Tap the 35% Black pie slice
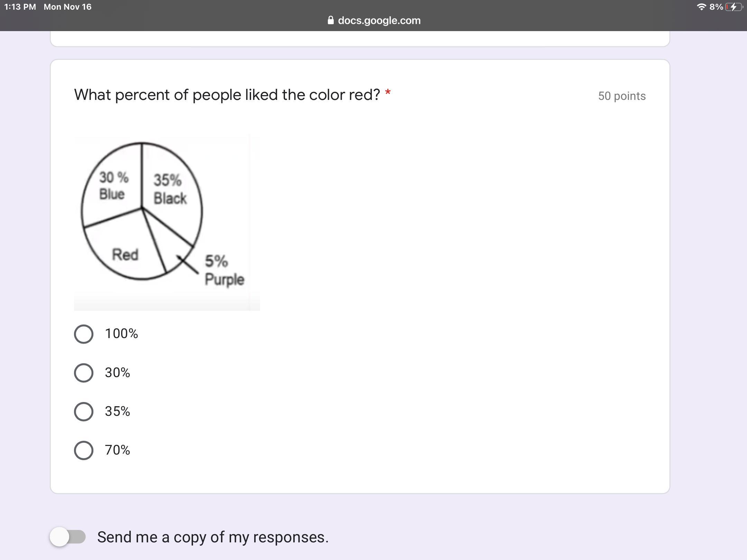Viewport: 747px width, 560px height. [170, 189]
